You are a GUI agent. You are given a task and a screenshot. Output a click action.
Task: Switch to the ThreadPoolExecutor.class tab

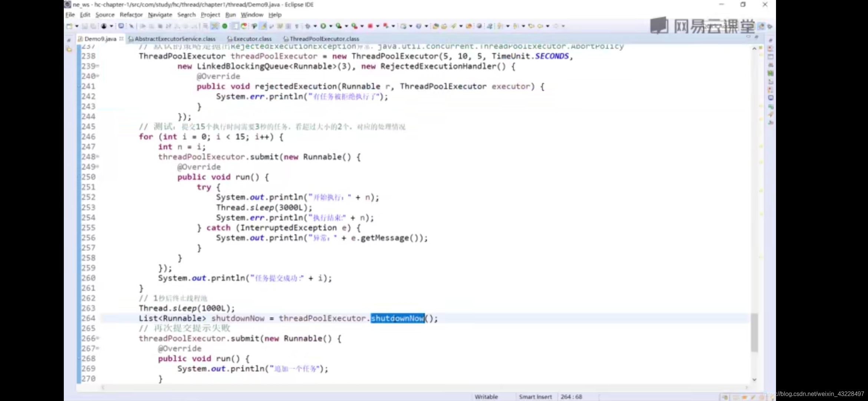[x=321, y=39]
